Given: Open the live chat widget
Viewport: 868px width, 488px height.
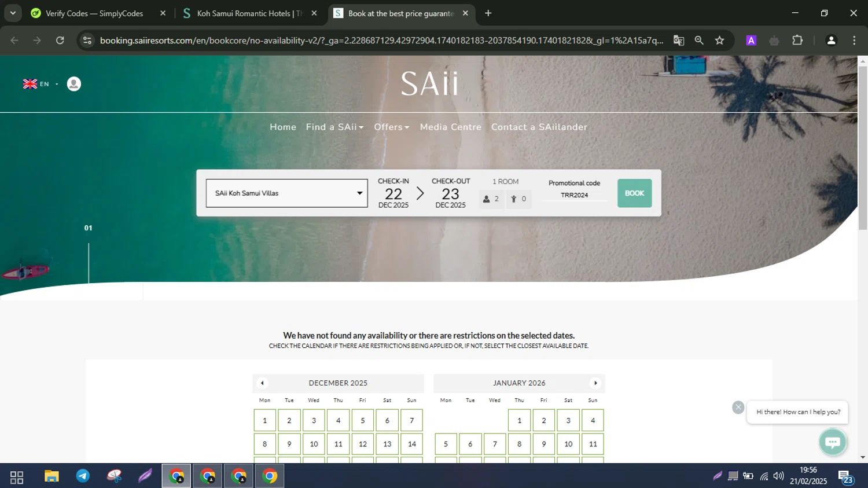Looking at the screenshot, I should 833,442.
